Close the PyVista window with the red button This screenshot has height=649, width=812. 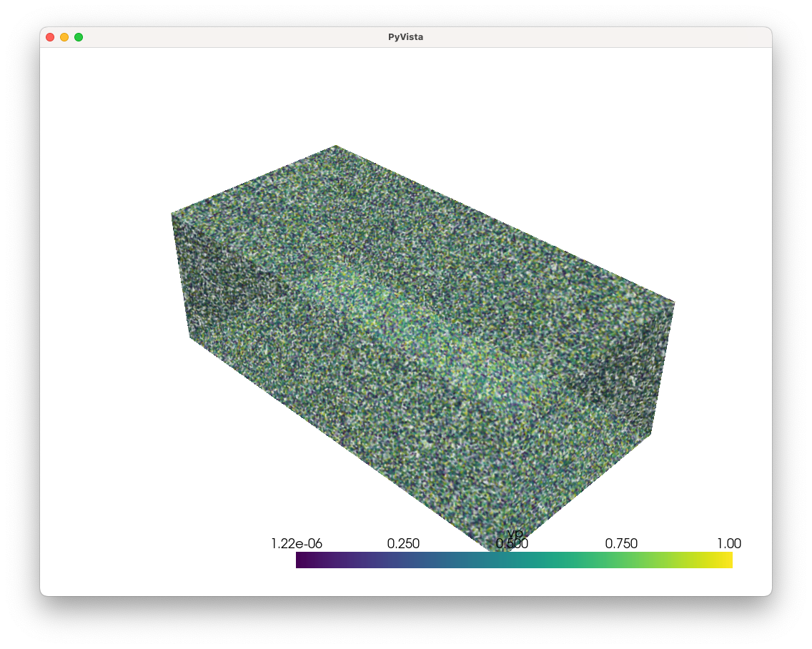pyautogui.click(x=49, y=36)
